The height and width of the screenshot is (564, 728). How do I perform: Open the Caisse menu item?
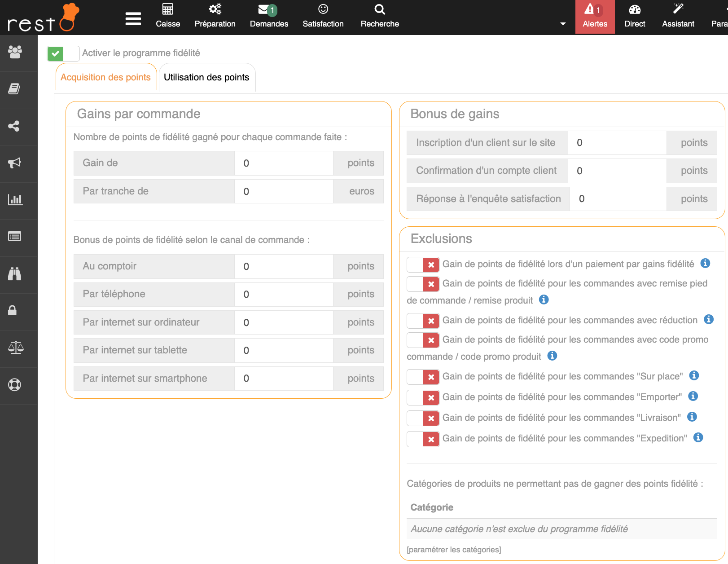pos(168,16)
